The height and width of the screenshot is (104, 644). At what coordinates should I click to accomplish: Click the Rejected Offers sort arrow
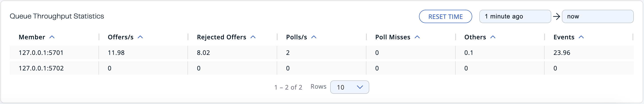click(x=253, y=37)
